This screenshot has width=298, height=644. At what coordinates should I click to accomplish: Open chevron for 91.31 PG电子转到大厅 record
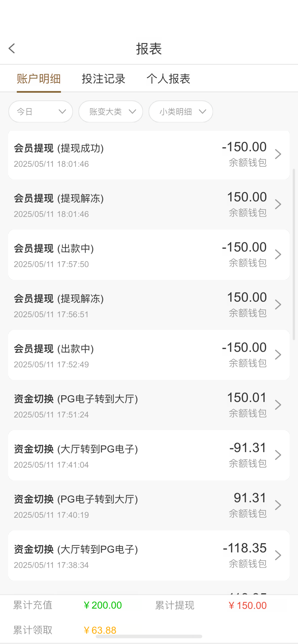(x=278, y=505)
